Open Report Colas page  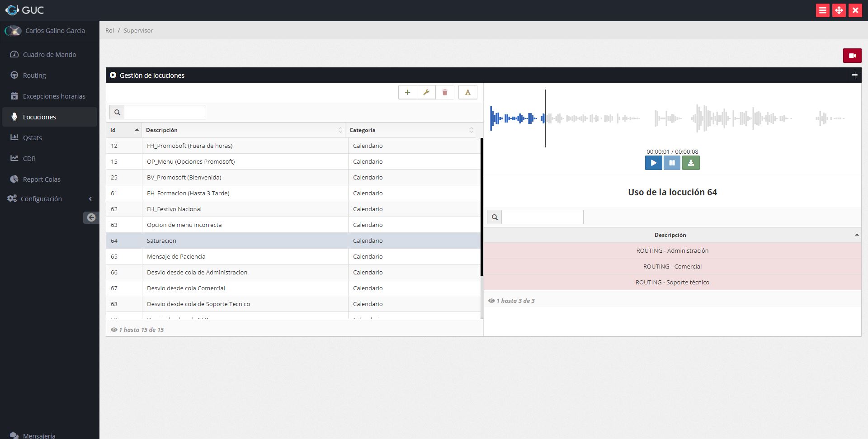point(49,179)
